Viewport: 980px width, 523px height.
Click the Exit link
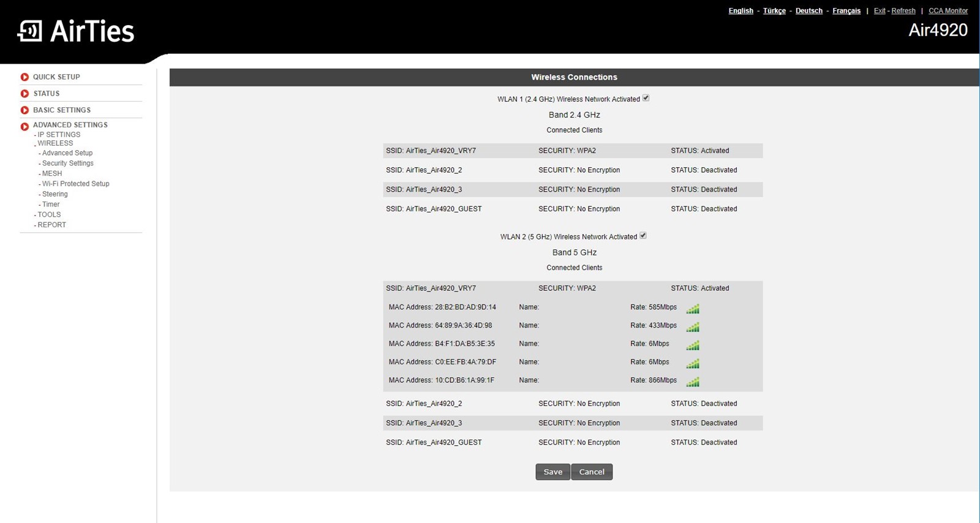pos(880,11)
